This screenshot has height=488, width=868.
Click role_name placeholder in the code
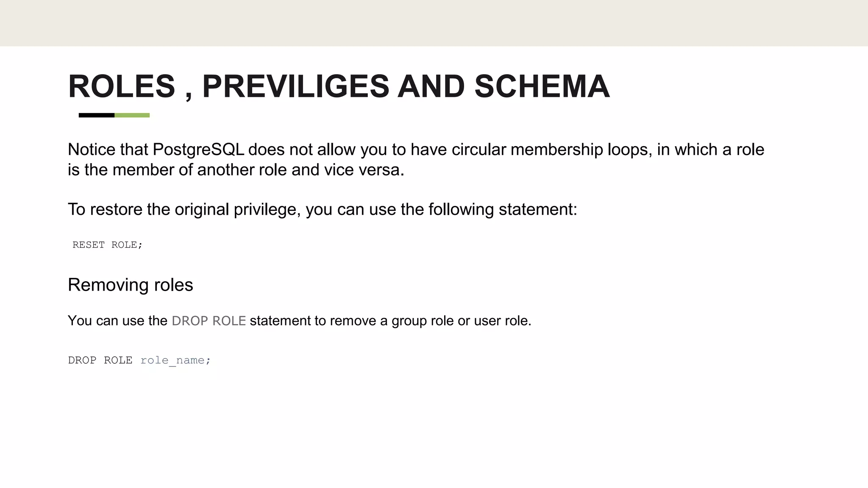pos(172,360)
